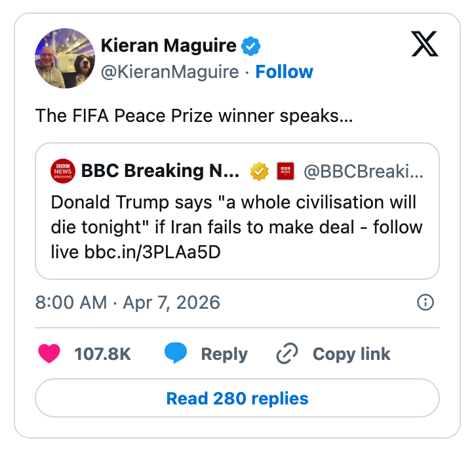Open the Kieran Maguire display name
Image resolution: width=476 pixels, height=451 pixels.
(x=168, y=45)
